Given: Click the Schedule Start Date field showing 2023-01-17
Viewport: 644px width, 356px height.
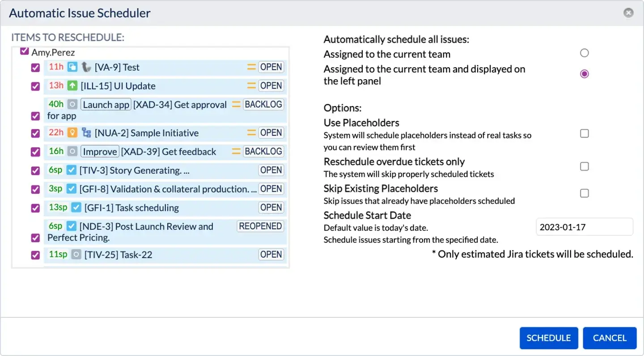Looking at the screenshot, I should click(x=584, y=227).
